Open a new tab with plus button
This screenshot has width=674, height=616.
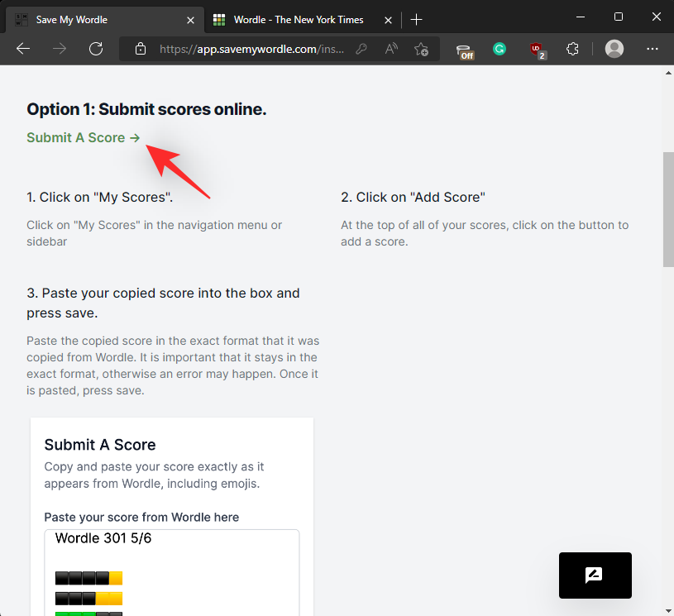pyautogui.click(x=416, y=19)
